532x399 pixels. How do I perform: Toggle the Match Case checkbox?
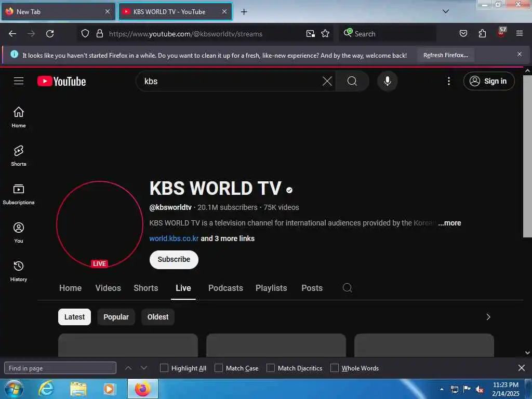[219, 368]
